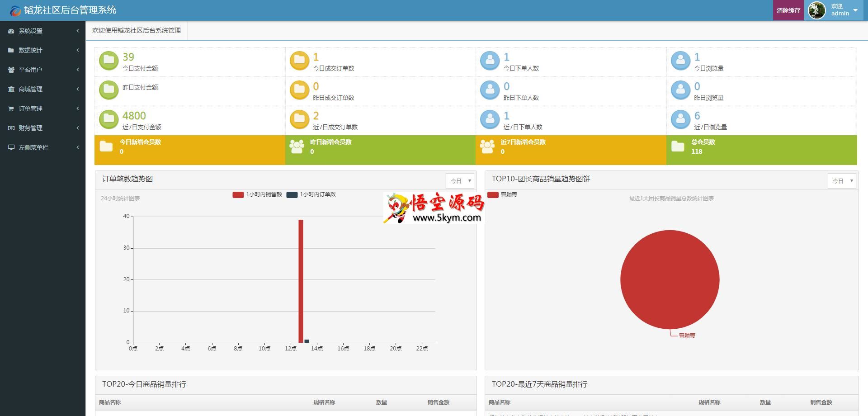The width and height of the screenshot is (868, 416).
Task: Click group icon in 近7日新增会员数 tile
Action: [x=487, y=147]
